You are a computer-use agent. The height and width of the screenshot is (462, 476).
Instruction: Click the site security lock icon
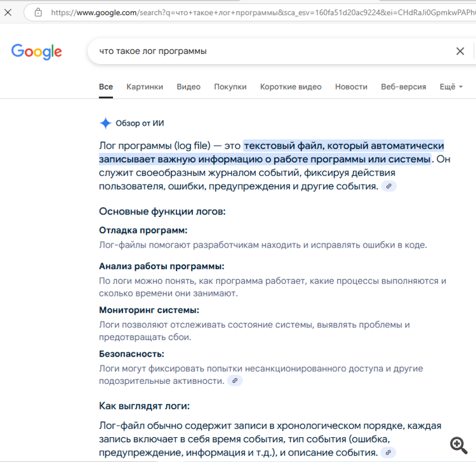point(38,13)
